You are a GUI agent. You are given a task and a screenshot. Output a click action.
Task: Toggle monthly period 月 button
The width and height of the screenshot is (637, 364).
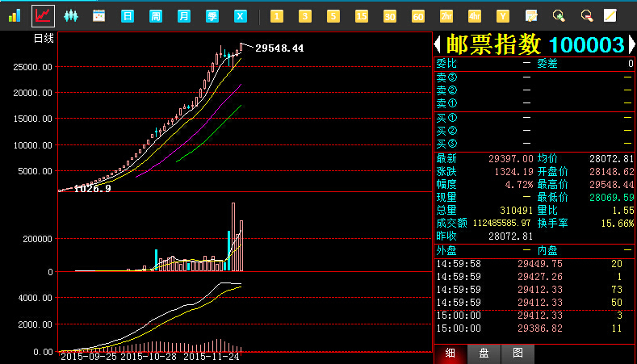click(184, 15)
